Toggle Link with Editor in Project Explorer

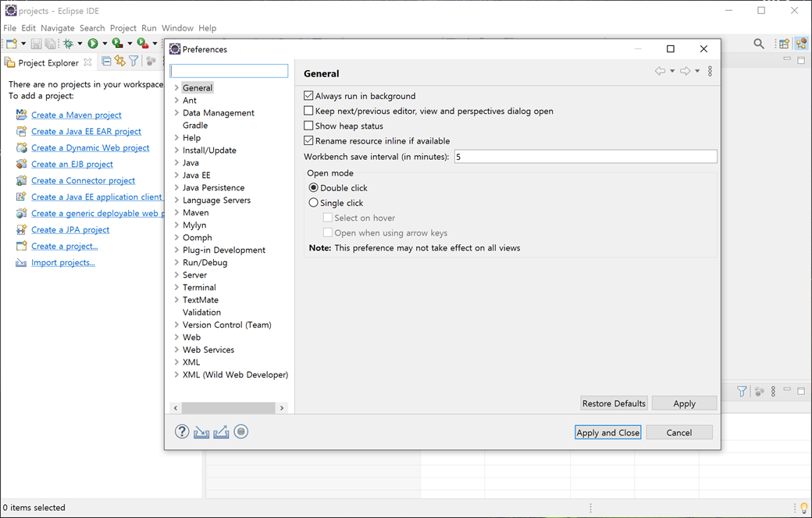point(120,62)
